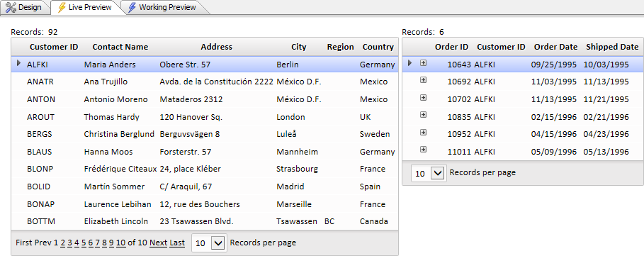Click the region cell BC
The height and width of the screenshot is (256, 644).
tap(329, 221)
